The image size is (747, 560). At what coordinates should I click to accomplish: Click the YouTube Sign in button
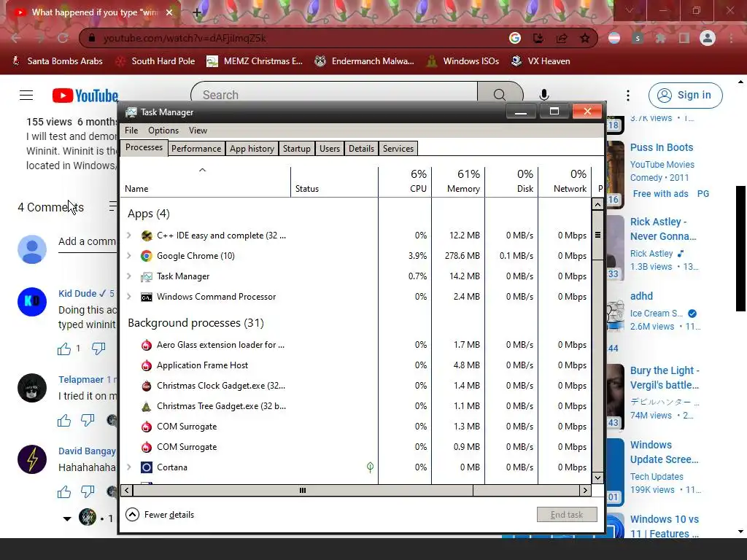pyautogui.click(x=685, y=96)
